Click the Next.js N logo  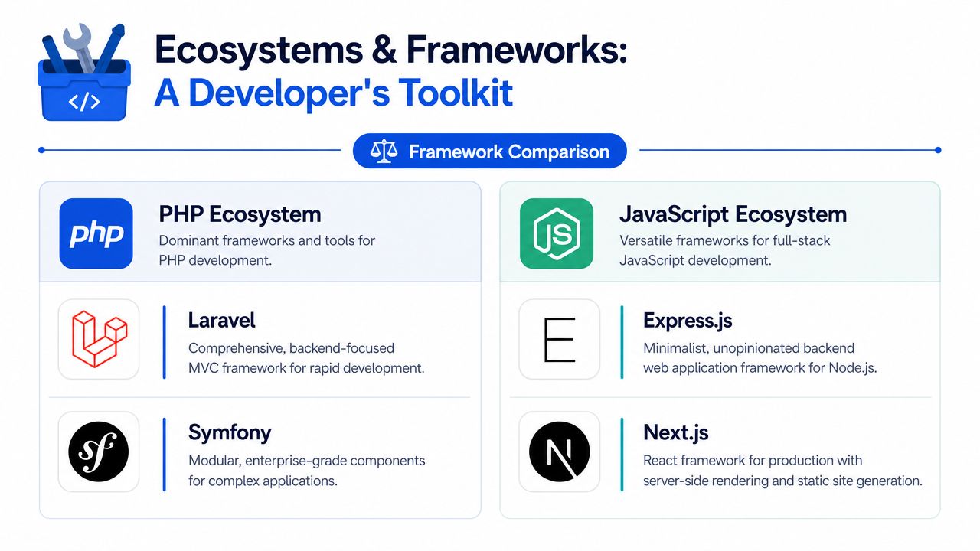click(x=559, y=452)
